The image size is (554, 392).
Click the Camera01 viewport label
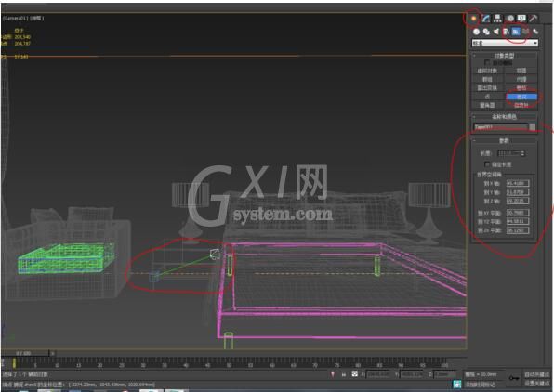click(x=16, y=18)
